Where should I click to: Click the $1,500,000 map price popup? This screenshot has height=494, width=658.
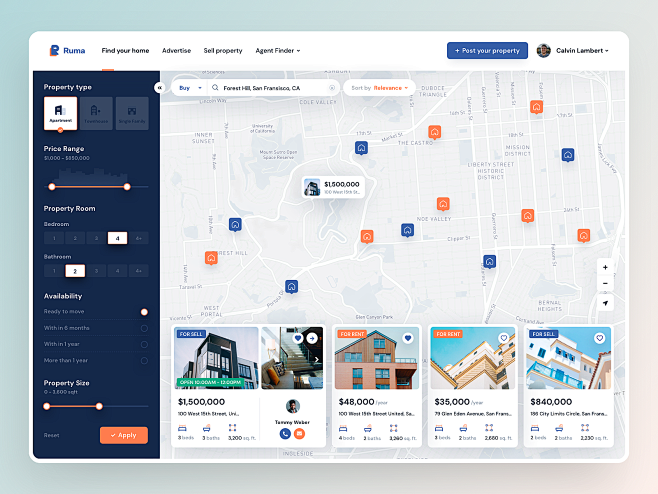333,187
